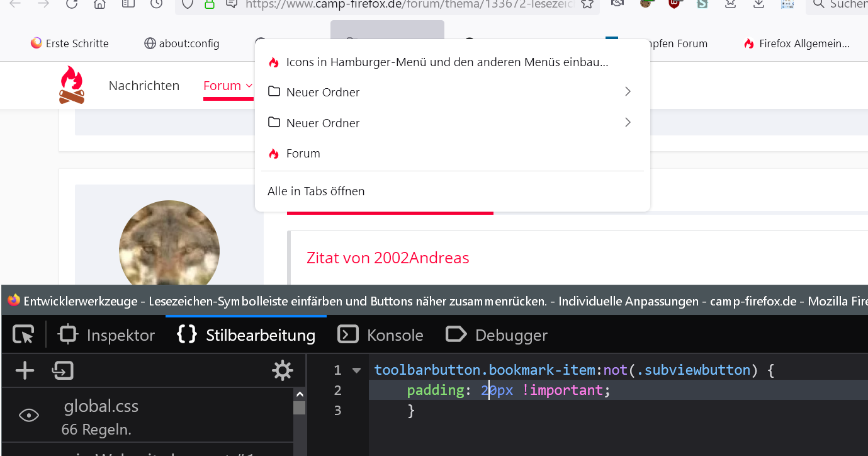
Task: Open 'Icons in Hamburger-Menü' bookmark entry
Action: [x=453, y=62]
